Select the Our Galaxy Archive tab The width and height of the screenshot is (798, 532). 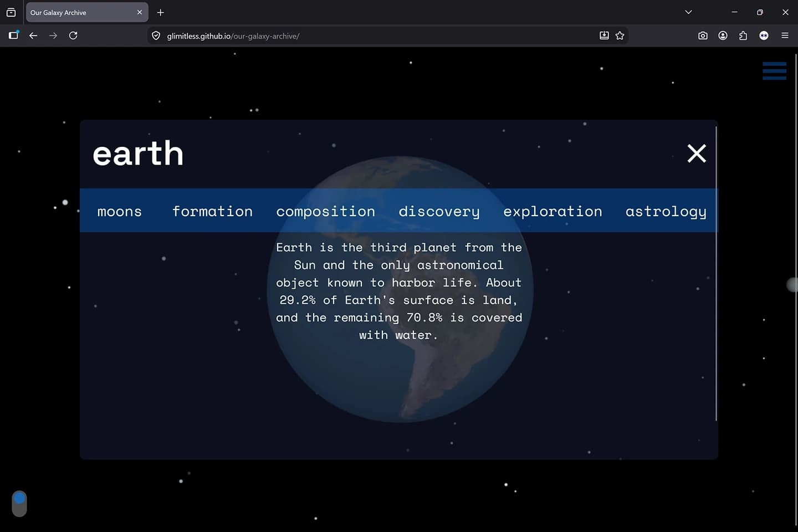click(x=87, y=12)
